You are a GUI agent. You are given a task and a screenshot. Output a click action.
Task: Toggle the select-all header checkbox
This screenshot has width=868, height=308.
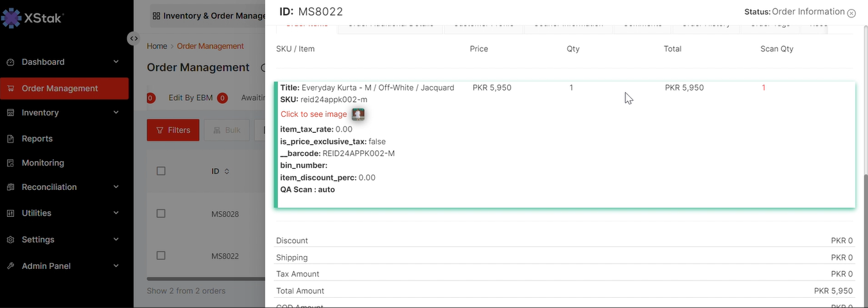(161, 171)
